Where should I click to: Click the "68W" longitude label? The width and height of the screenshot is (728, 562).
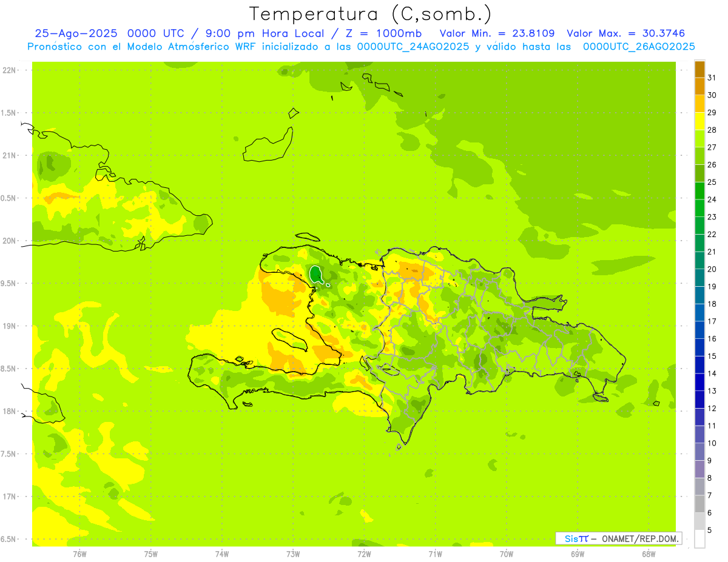tap(649, 554)
